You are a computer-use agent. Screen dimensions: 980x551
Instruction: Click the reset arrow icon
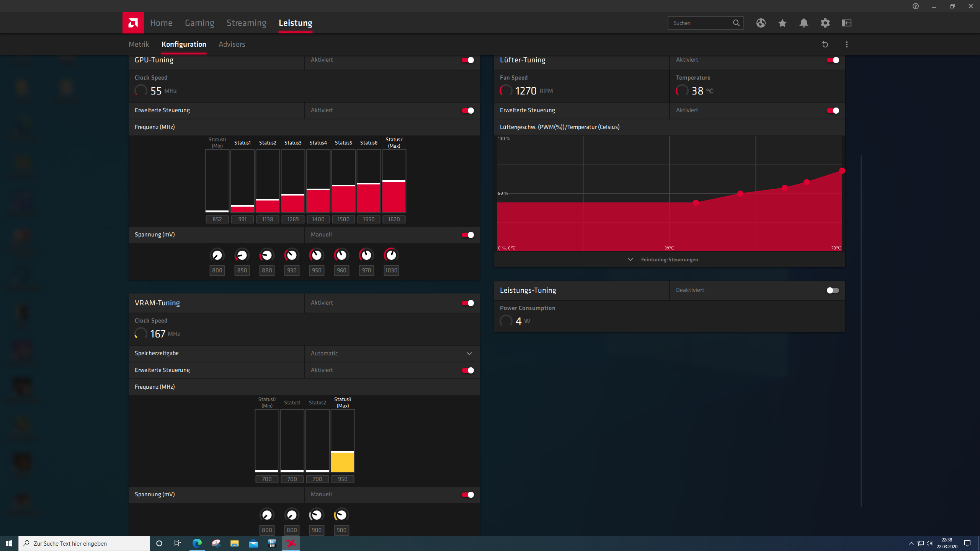point(825,44)
